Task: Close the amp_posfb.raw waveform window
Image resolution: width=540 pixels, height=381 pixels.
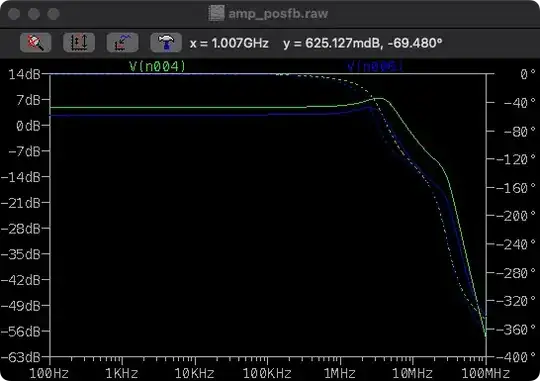Action: (14, 14)
